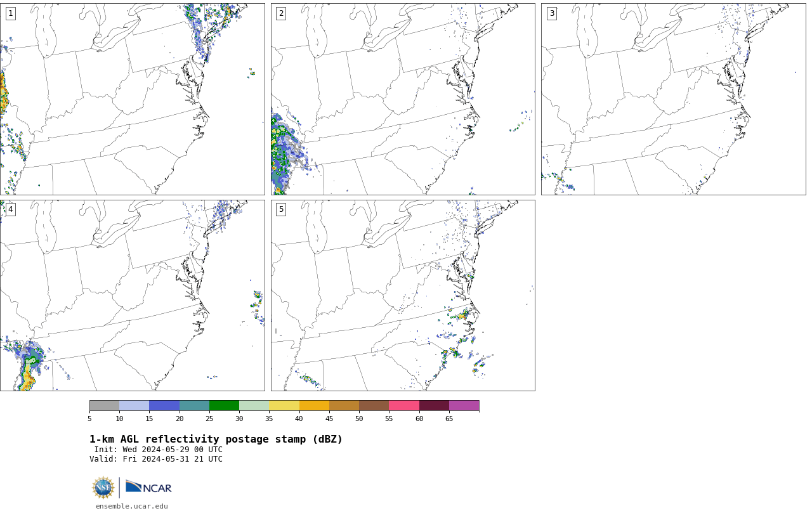Select the maroon 60-65 dBZ swatch
812x513 pixels.
pos(434,406)
